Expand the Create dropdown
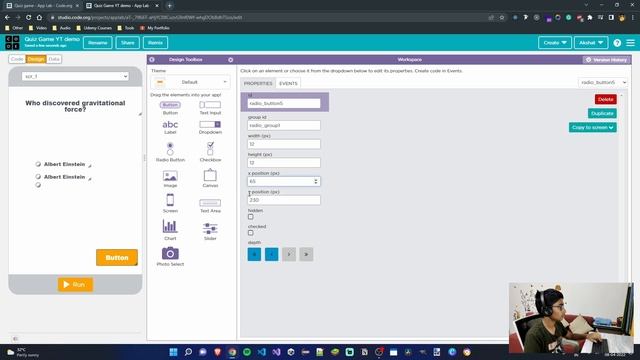This screenshot has height=360, width=640. (x=555, y=43)
